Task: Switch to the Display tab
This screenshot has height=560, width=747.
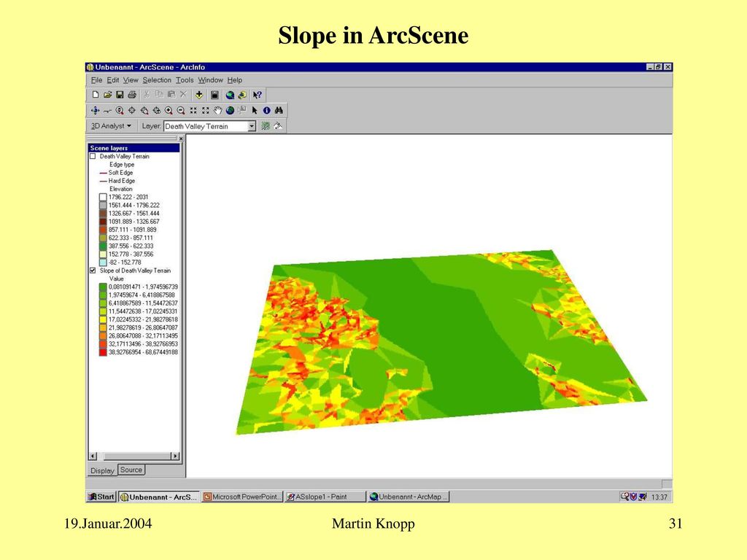Action: pos(102,470)
